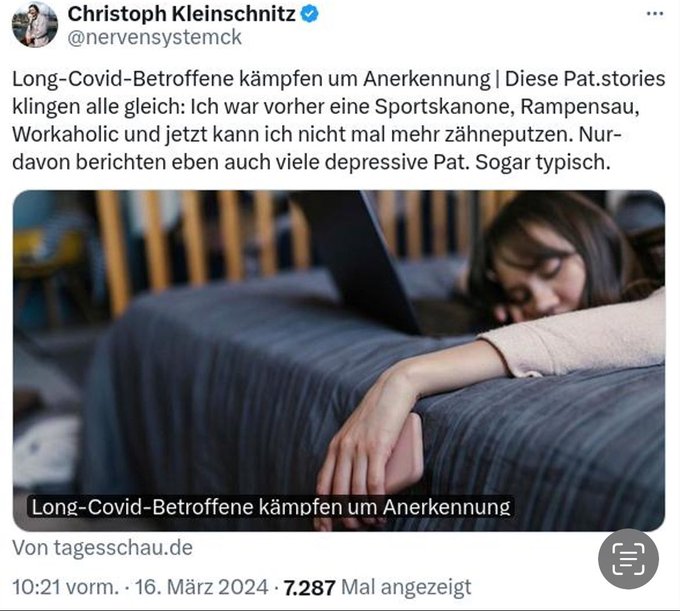Click the word Pat.stories in the tweet
The image size is (680, 611).
tap(614, 79)
